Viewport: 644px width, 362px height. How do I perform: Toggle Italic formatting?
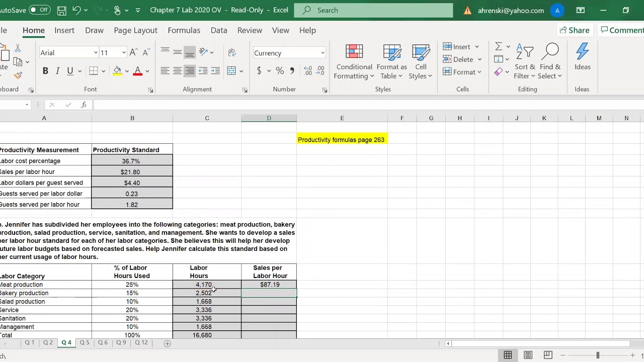click(x=57, y=71)
